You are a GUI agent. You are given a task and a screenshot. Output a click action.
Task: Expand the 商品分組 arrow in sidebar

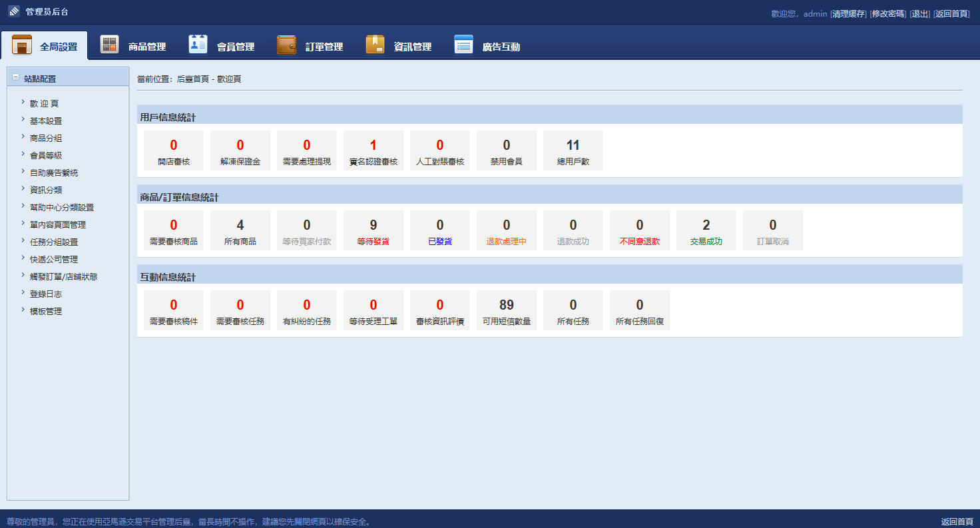tap(23, 137)
